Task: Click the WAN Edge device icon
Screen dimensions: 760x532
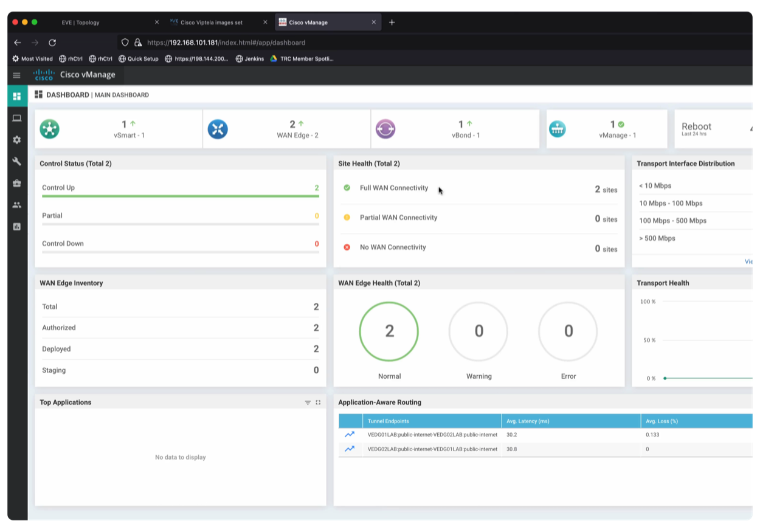Action: tap(217, 129)
